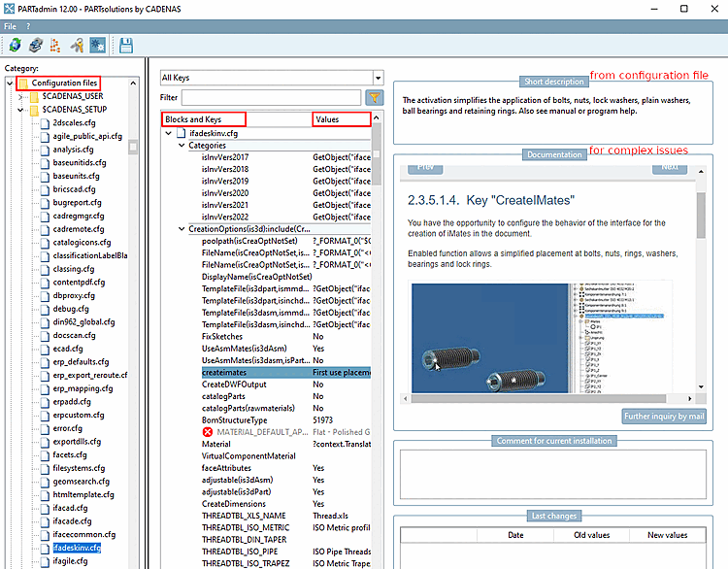Select the createimates key row
The image size is (728, 569).
point(286,373)
